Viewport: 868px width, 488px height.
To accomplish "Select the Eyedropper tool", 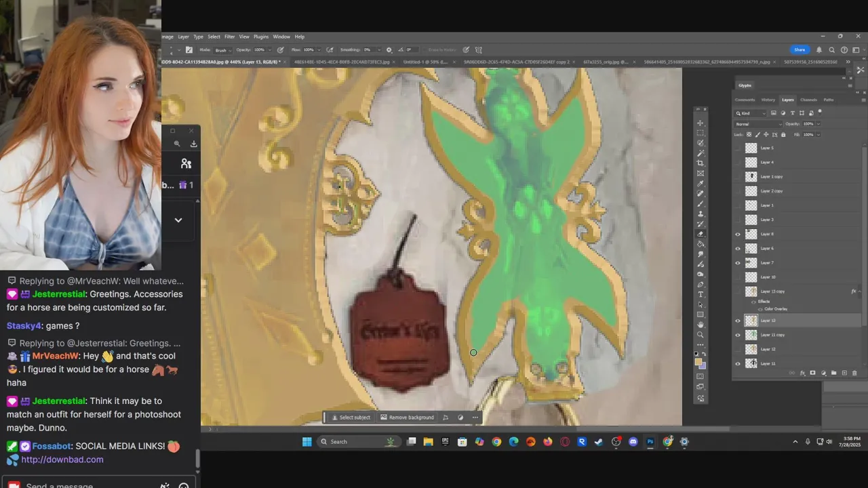I will [x=701, y=182].
